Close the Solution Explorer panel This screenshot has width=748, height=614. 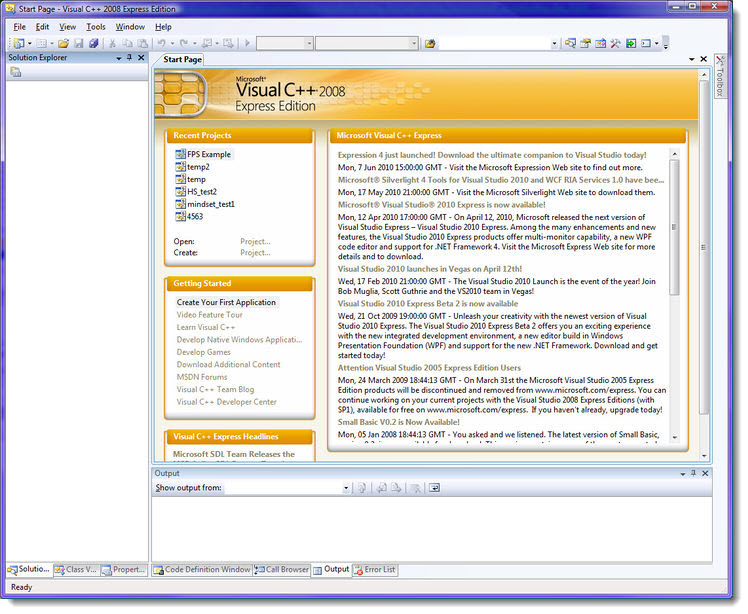tap(141, 57)
